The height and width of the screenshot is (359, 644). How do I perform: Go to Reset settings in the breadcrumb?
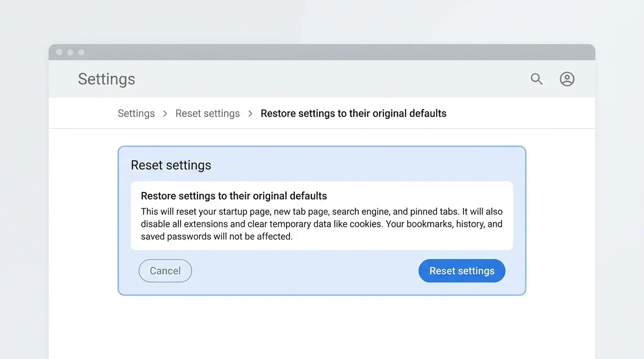pyautogui.click(x=208, y=114)
